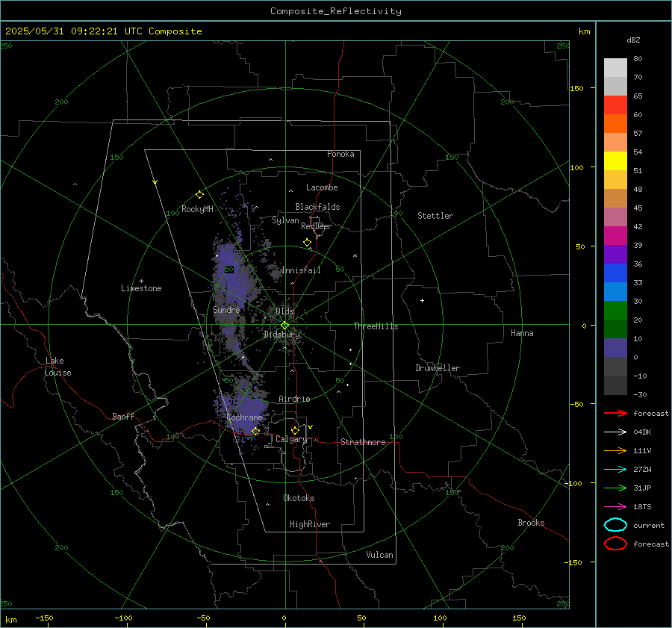
Task: Click the 80 dBZ light gray swatch
Action: (x=615, y=68)
